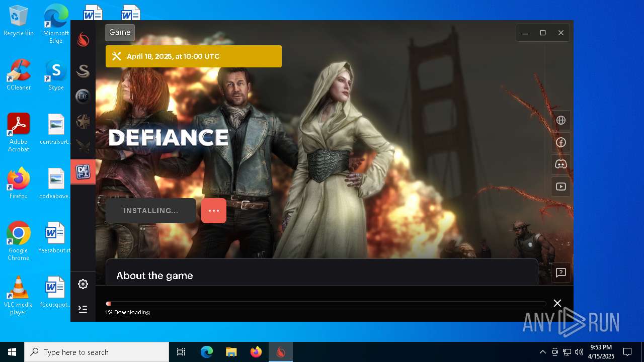
Task: Open CCleaner desktop shortcut
Action: [x=19, y=74]
